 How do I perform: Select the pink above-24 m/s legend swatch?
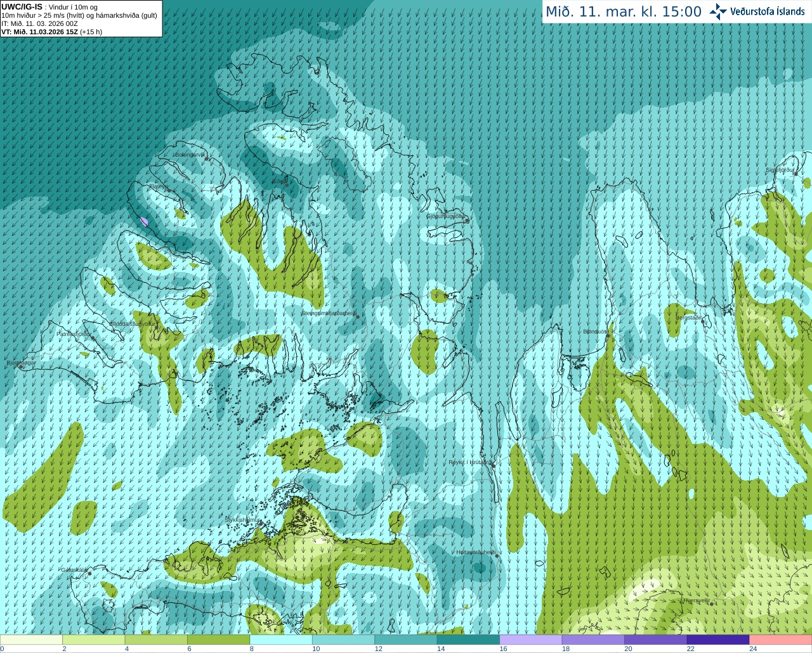click(x=781, y=640)
